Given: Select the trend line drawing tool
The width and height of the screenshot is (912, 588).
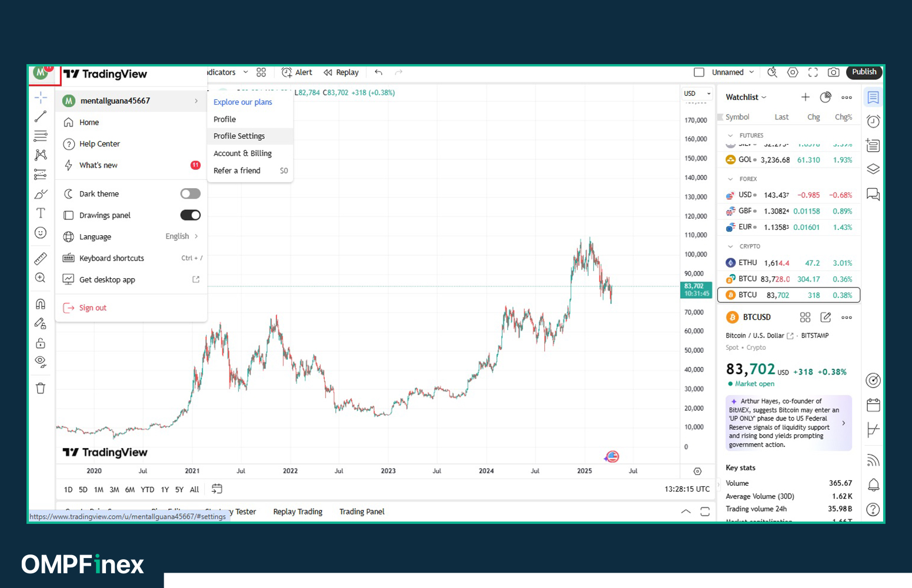Looking at the screenshot, I should coord(41,116).
